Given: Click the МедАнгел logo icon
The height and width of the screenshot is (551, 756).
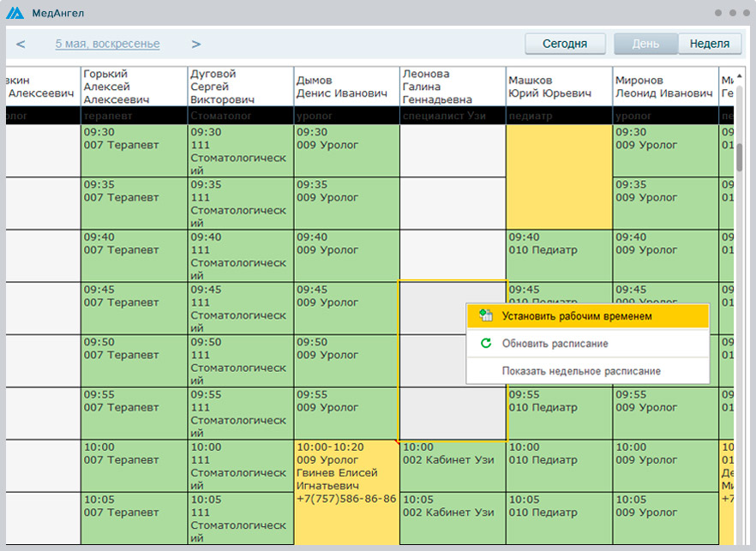Looking at the screenshot, I should pyautogui.click(x=15, y=13).
